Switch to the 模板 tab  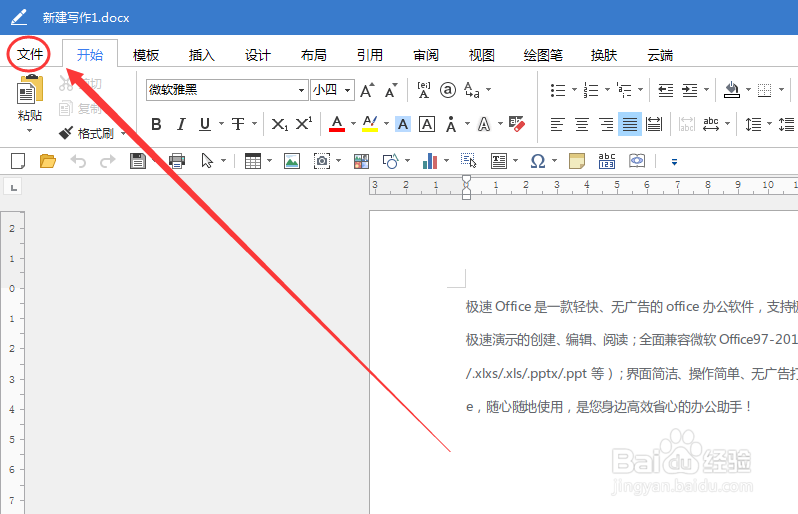[146, 55]
